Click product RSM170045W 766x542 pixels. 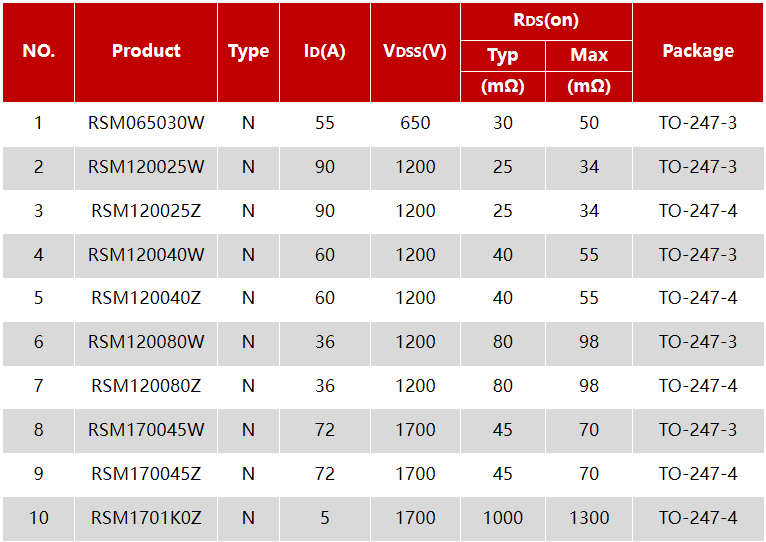[146, 430]
